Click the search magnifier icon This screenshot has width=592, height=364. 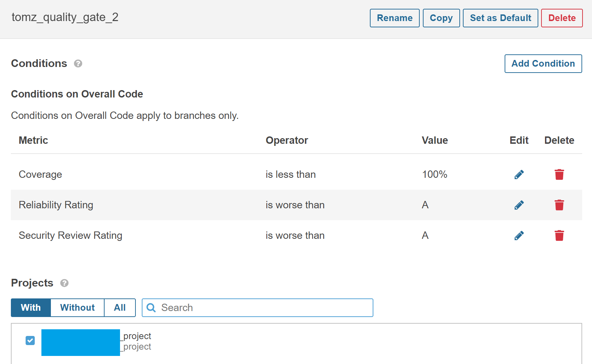click(x=151, y=308)
